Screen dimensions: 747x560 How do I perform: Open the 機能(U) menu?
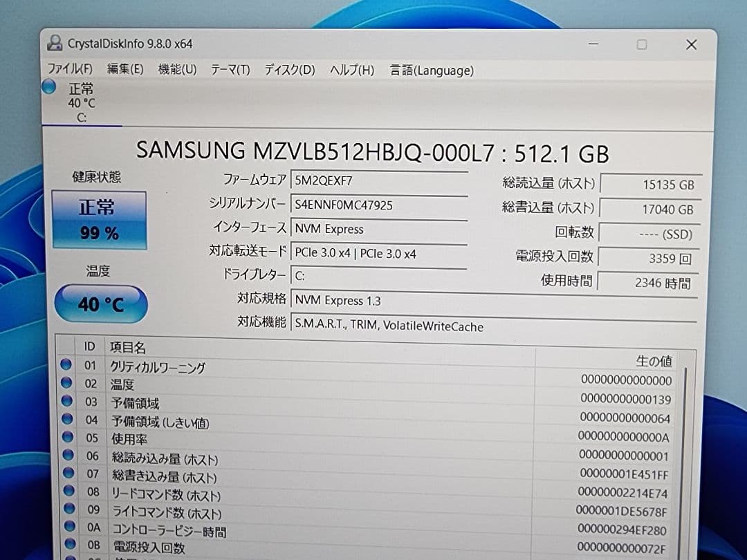pyautogui.click(x=177, y=70)
